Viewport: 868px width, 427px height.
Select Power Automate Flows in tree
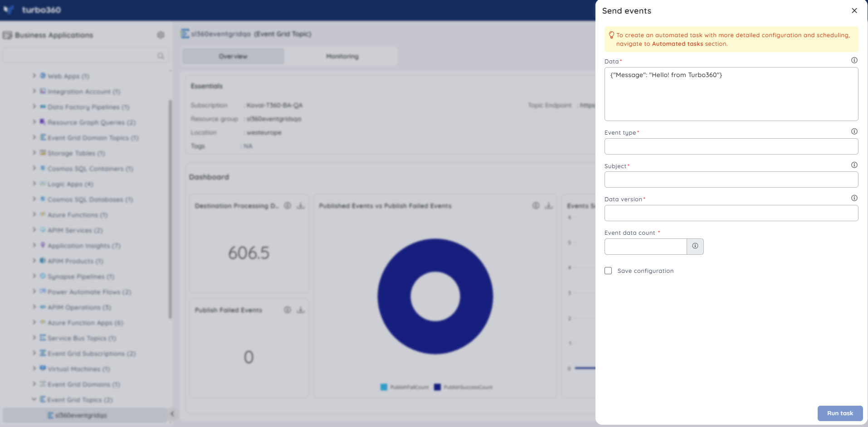pyautogui.click(x=89, y=292)
